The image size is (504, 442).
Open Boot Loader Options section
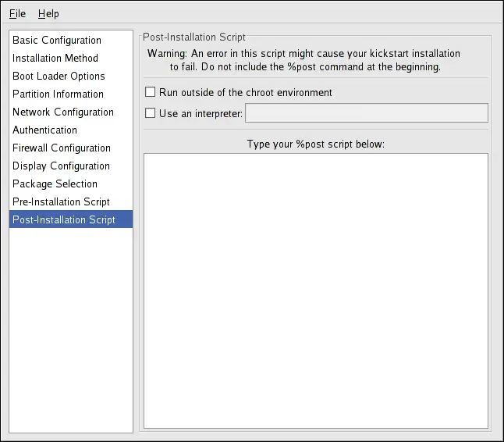[x=59, y=76]
